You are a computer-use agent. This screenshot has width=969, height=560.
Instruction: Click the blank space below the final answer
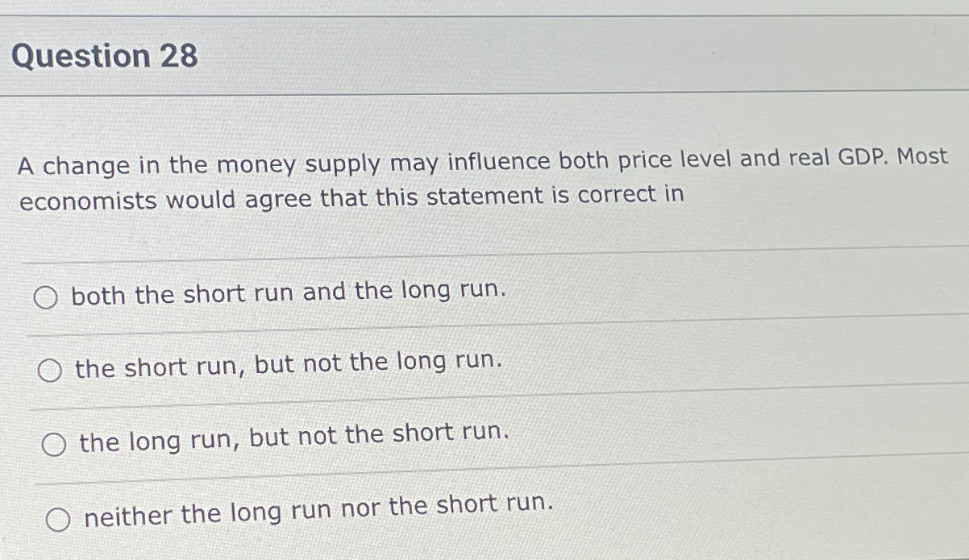click(x=484, y=550)
